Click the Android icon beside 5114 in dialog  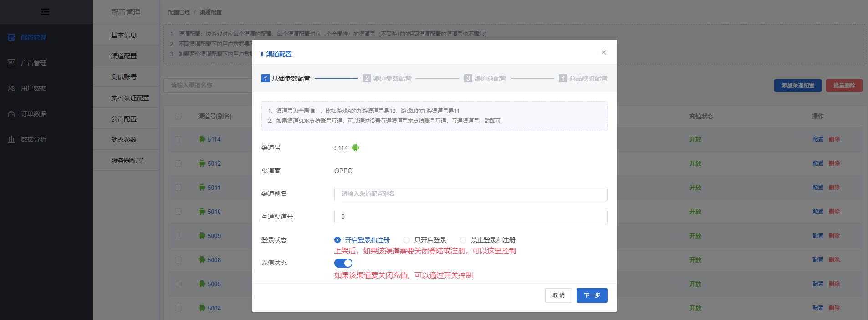355,147
